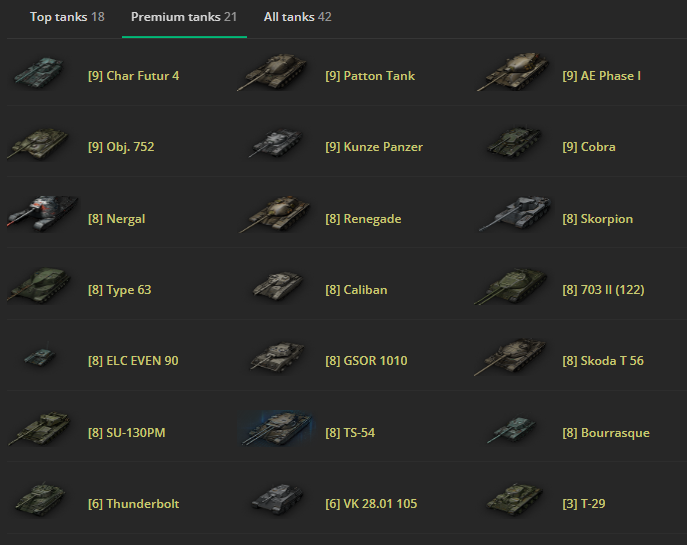Click the VK 28.01 105 tank icon
Viewport: 687px width, 545px height.
278,499
